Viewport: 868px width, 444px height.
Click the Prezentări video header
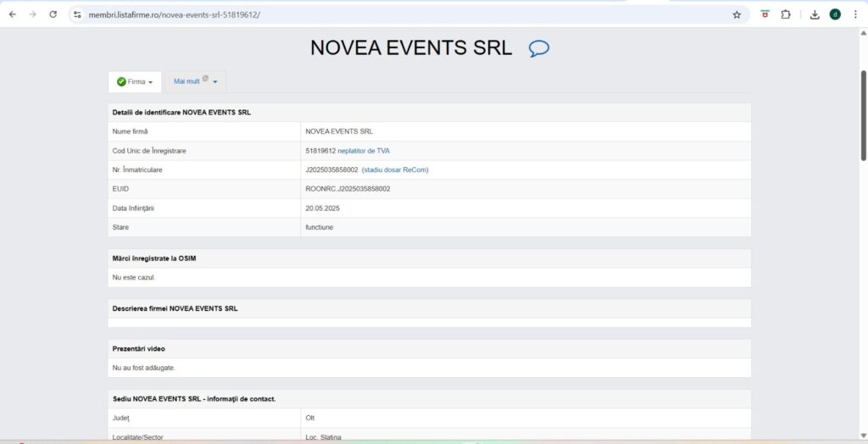[x=138, y=349]
